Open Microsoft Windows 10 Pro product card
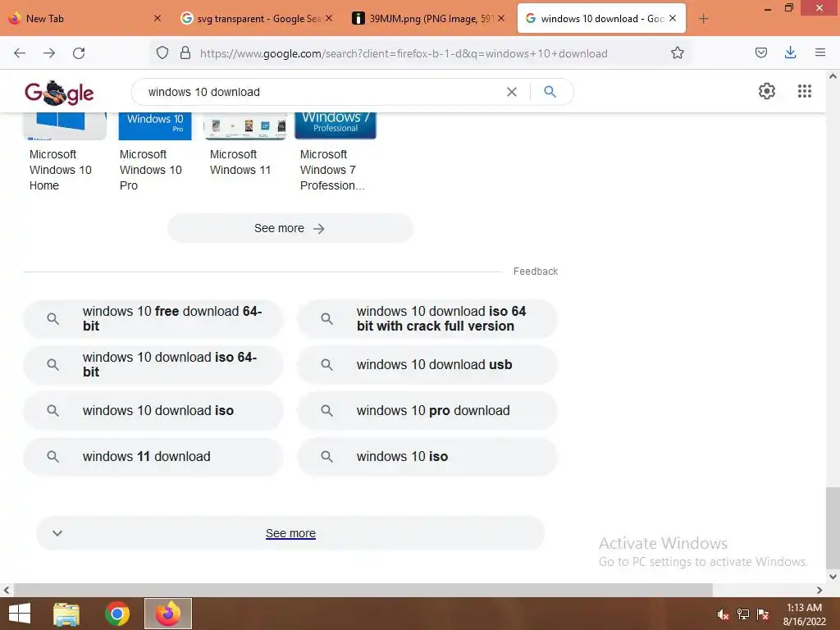This screenshot has height=630, width=840. [x=155, y=153]
